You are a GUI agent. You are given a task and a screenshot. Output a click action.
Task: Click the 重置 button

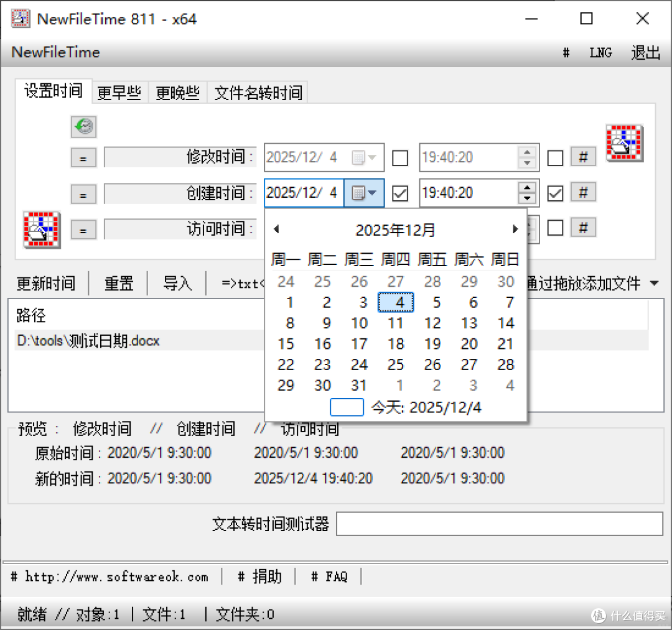tap(119, 283)
